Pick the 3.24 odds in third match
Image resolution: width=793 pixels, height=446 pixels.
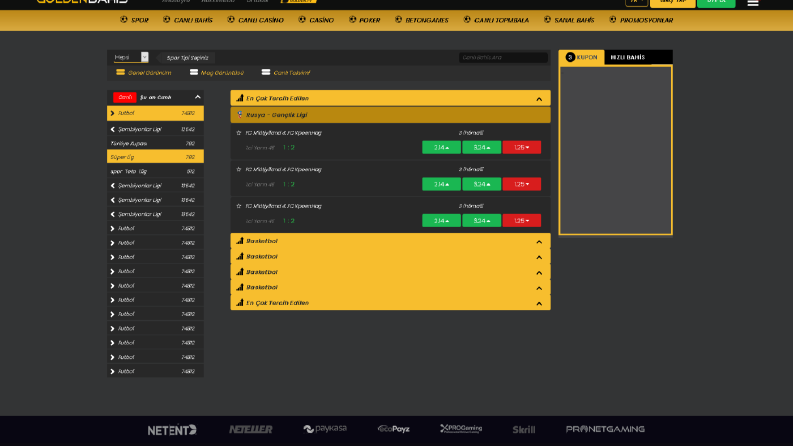click(x=481, y=220)
